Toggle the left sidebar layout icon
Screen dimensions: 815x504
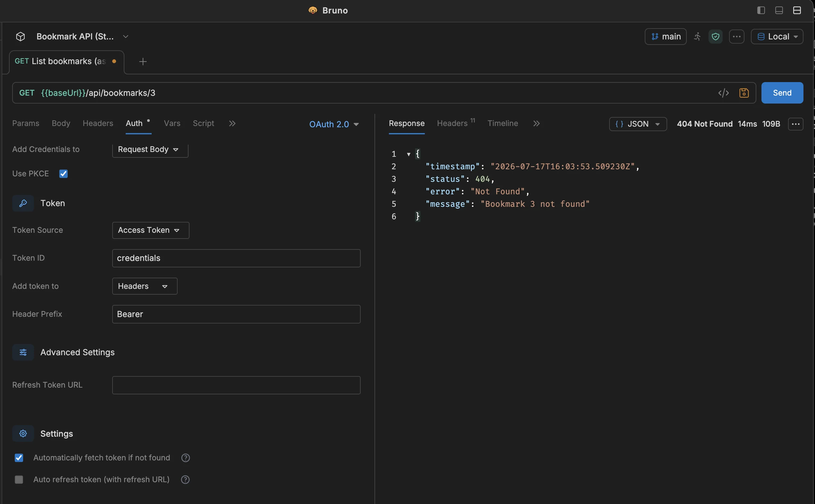coord(761,10)
